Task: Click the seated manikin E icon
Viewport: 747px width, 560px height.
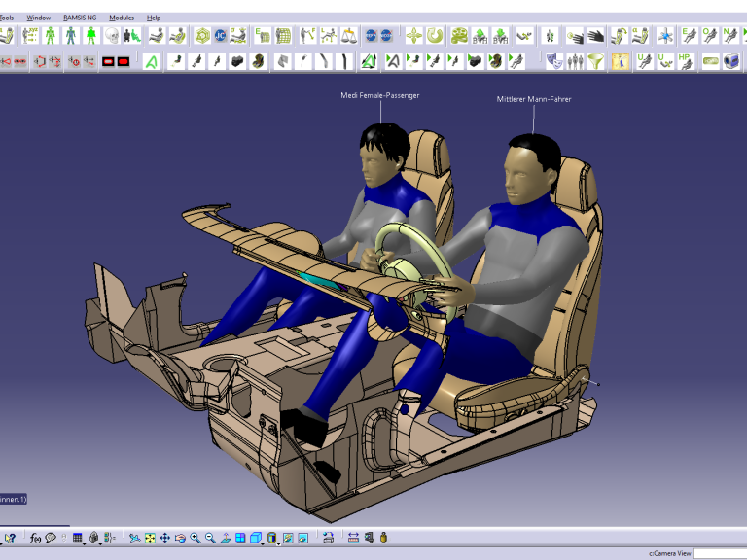Action: 689,36
